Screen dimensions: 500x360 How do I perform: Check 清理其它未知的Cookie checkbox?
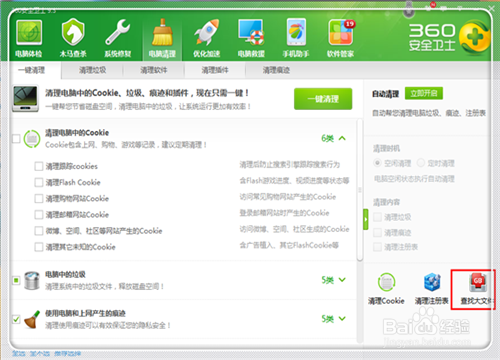(39, 247)
